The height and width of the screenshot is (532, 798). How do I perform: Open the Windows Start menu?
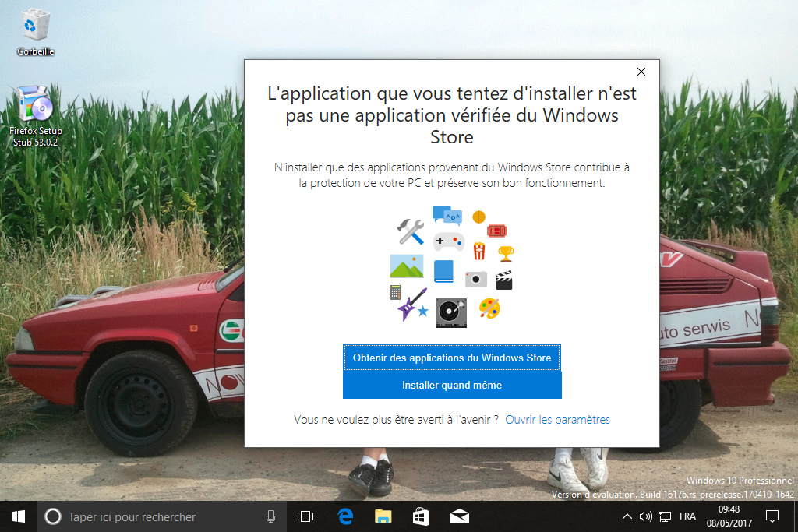[19, 516]
